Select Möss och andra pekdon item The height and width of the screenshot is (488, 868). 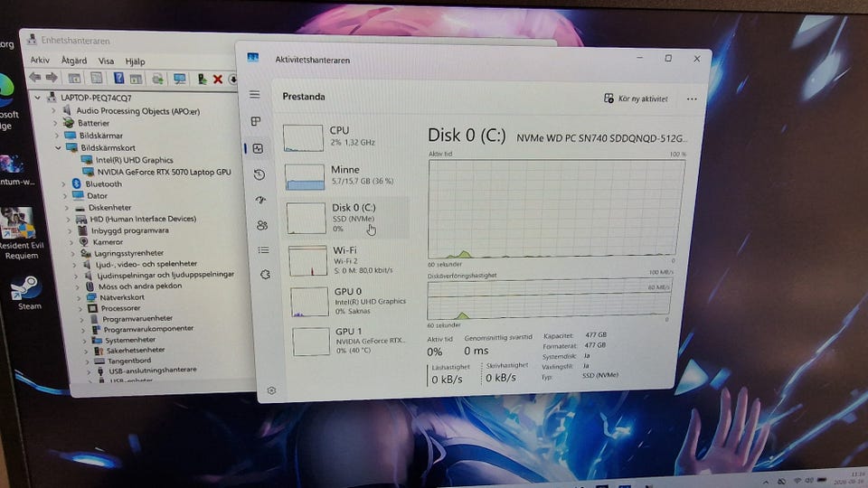[x=140, y=286]
